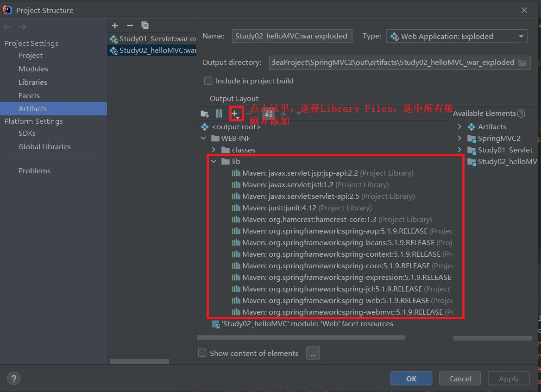
Task: Click the classes folder icon
Action: click(x=226, y=150)
